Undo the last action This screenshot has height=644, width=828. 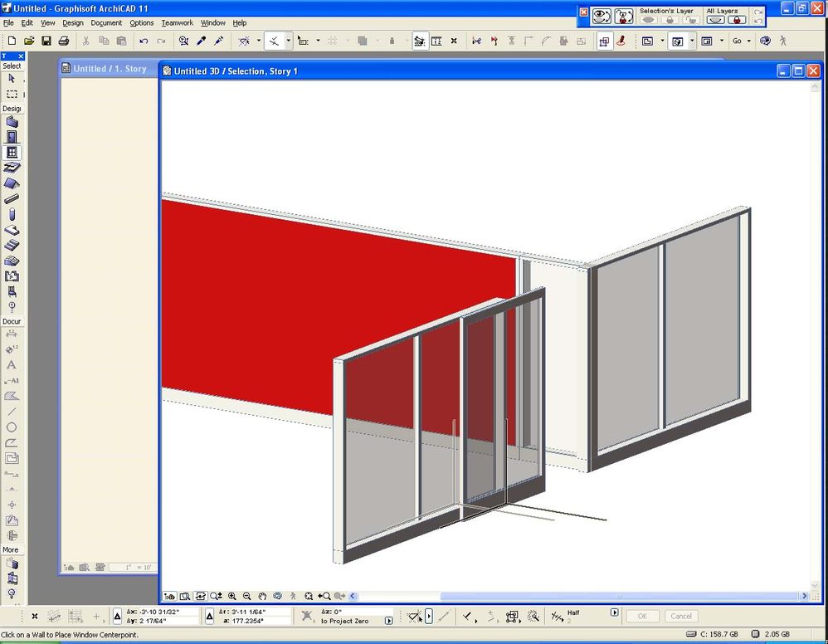coord(144,41)
